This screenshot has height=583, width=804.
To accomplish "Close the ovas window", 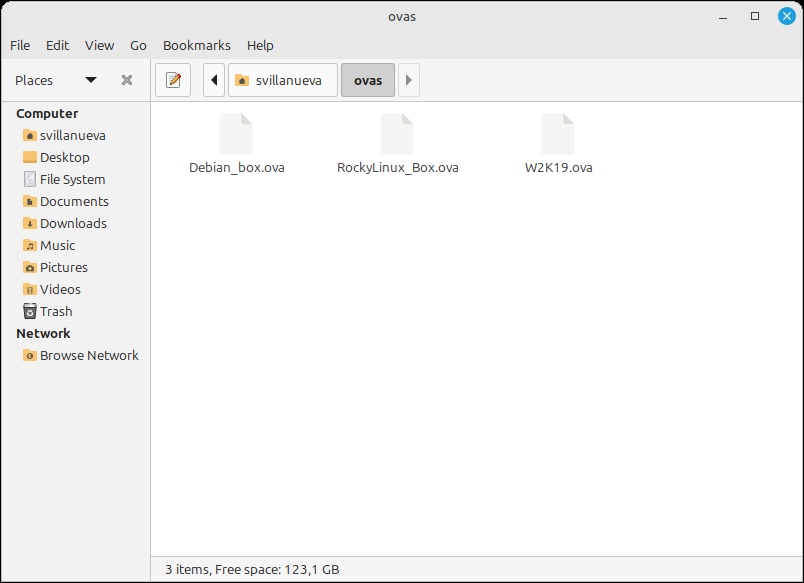I will tap(787, 16).
